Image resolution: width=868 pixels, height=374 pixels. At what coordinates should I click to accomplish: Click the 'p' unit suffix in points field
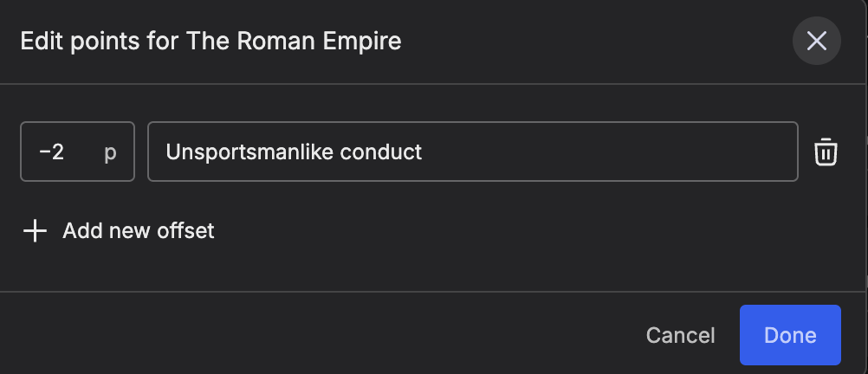point(110,152)
